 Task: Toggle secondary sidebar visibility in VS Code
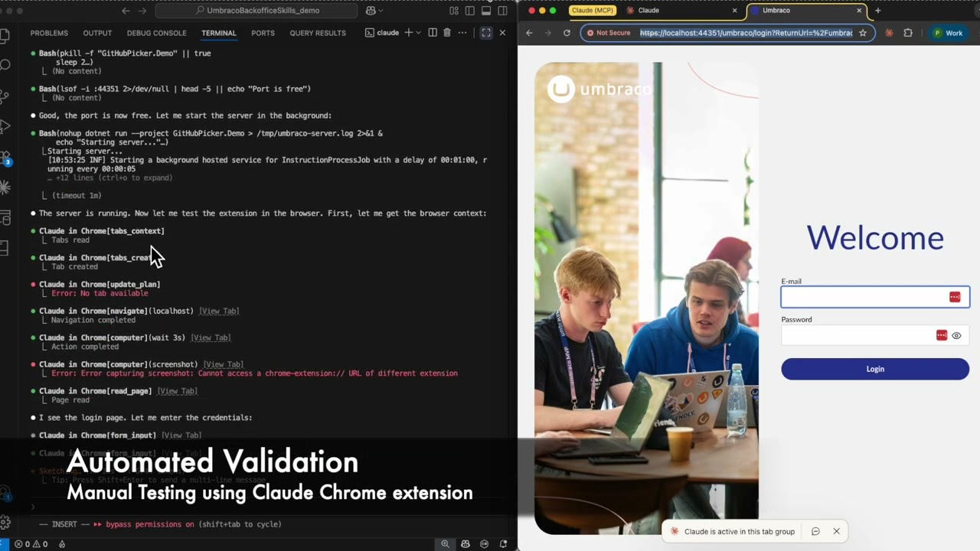[x=502, y=11]
